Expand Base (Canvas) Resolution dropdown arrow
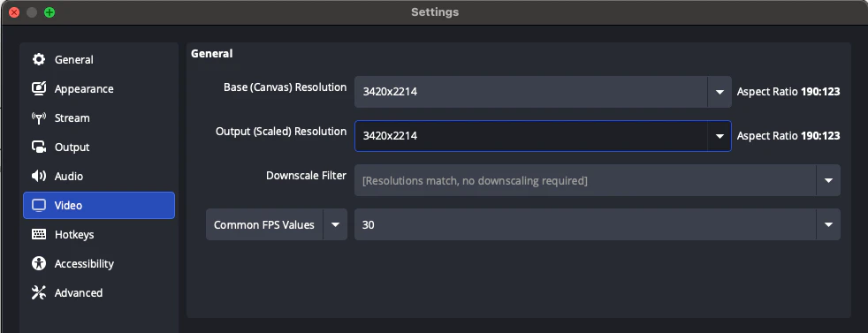This screenshot has height=333, width=868. tap(720, 92)
